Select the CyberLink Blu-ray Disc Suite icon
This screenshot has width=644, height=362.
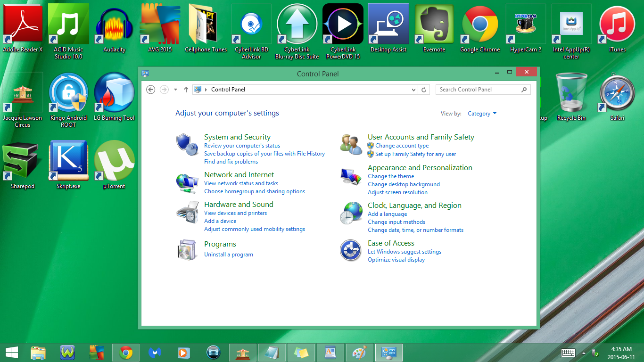[x=297, y=32]
